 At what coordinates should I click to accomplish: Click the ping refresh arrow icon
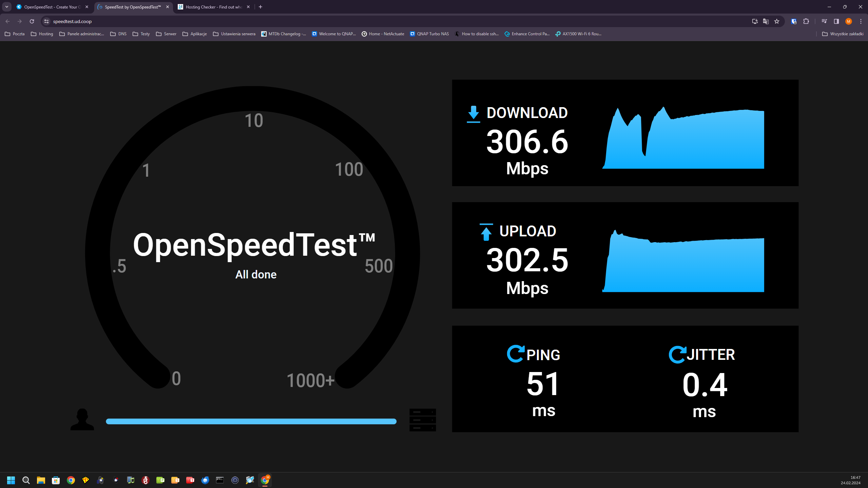pos(515,354)
